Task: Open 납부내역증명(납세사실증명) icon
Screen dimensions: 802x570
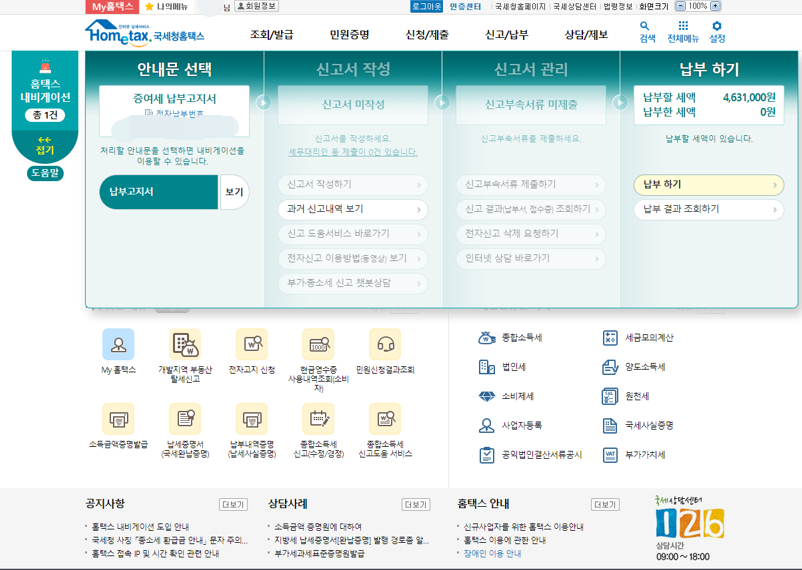Action: point(252,419)
